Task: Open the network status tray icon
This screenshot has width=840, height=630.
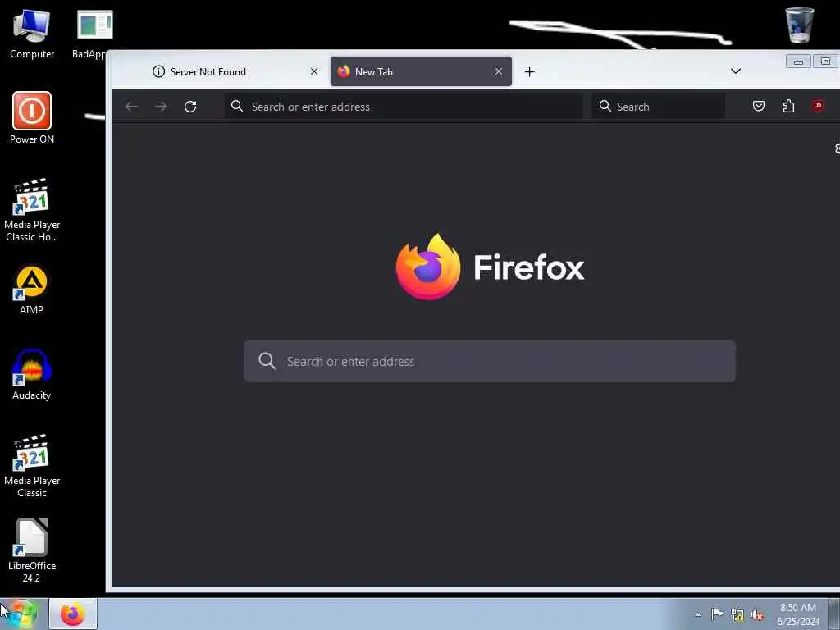Action: click(737, 615)
